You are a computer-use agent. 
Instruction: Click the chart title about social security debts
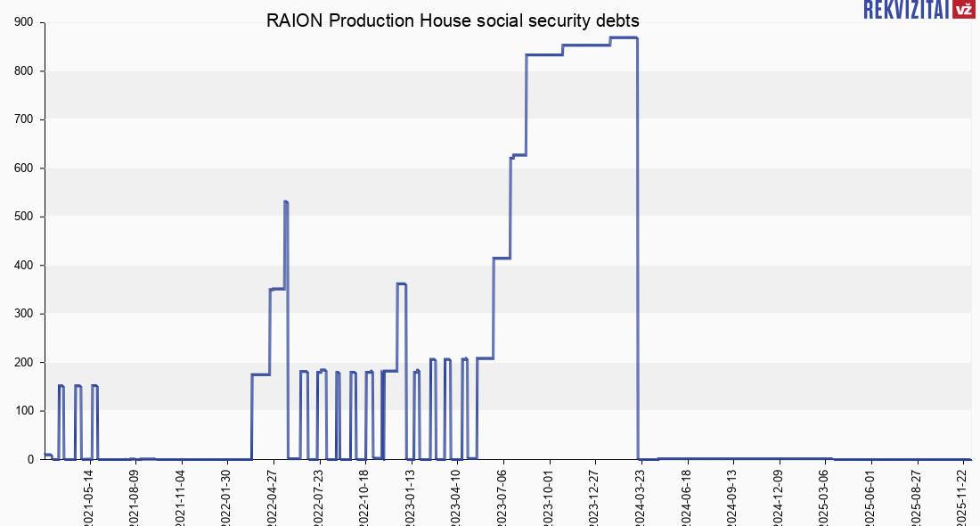pyautogui.click(x=453, y=21)
